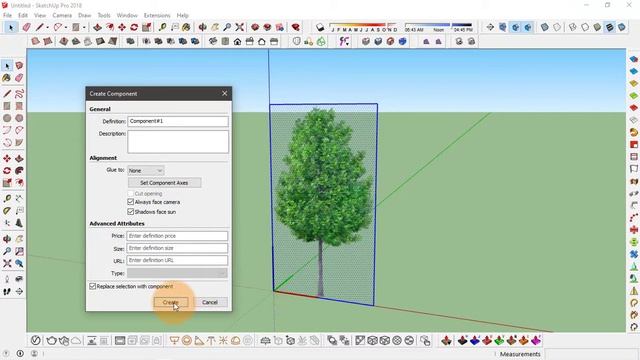This screenshot has width=640, height=360.
Task: Open the Camera menu
Action: pos(62,15)
